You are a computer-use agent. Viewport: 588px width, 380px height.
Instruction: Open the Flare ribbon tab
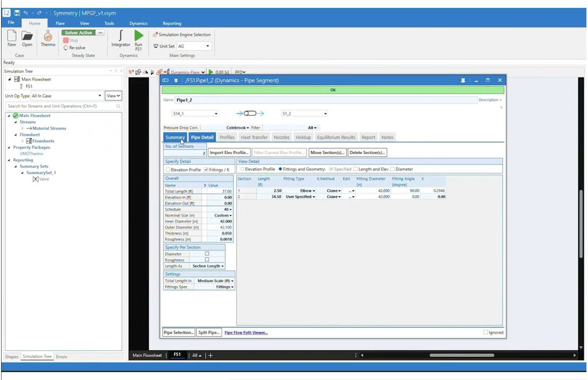point(60,23)
